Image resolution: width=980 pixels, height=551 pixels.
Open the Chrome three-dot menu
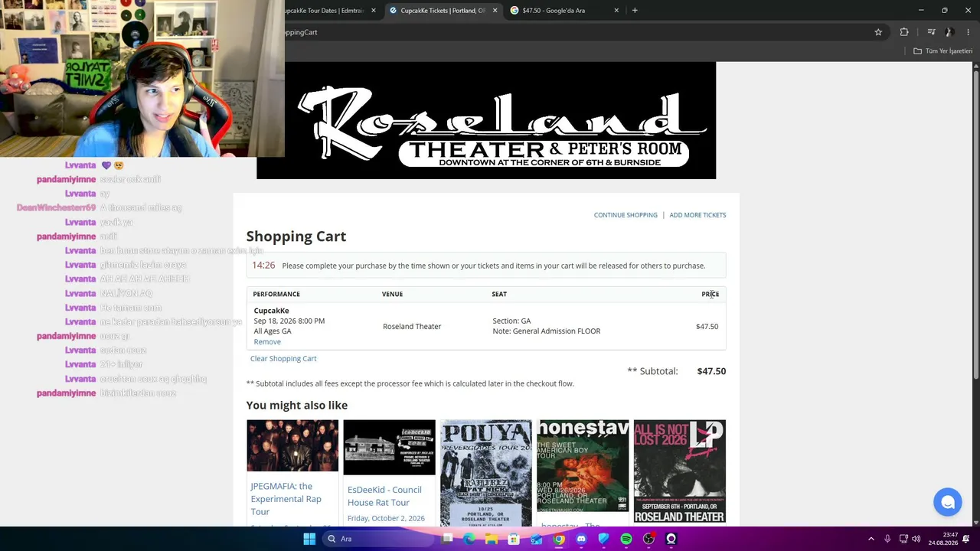coord(968,32)
